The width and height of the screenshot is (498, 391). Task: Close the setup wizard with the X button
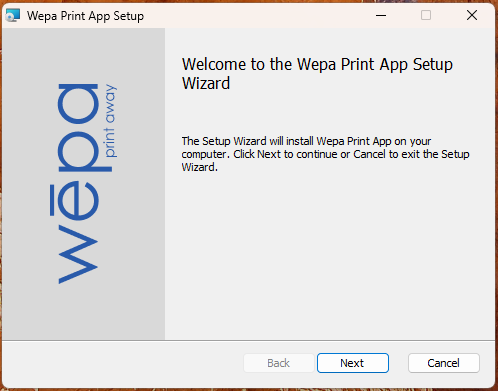[x=472, y=15]
